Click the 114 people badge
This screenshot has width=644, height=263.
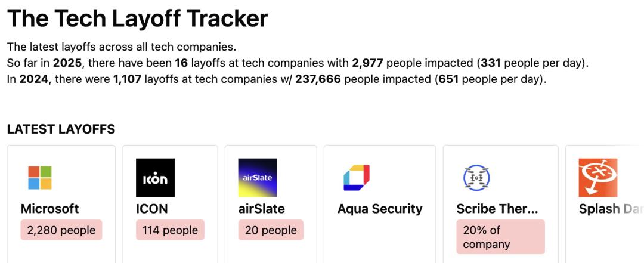pyautogui.click(x=170, y=230)
